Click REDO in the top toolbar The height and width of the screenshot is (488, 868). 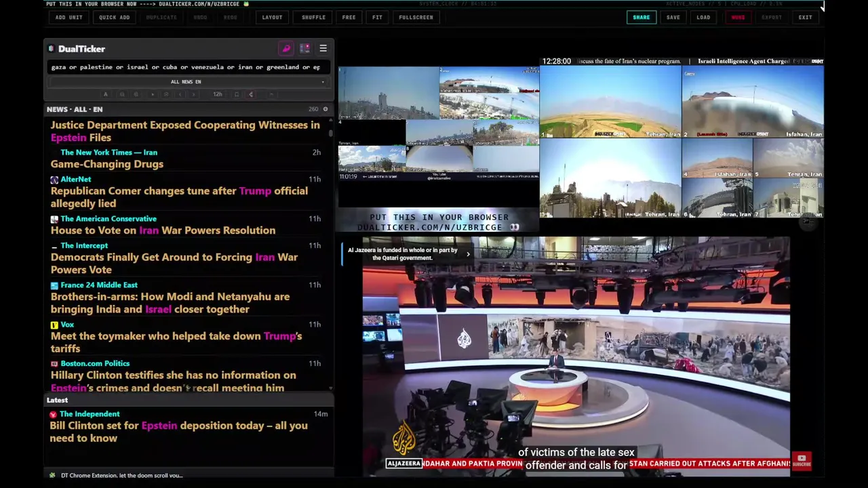(x=231, y=18)
